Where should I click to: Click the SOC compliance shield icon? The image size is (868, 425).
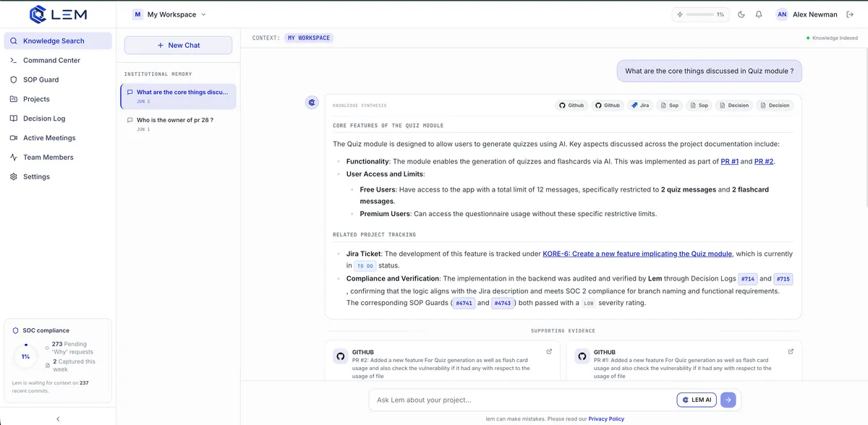click(x=16, y=330)
